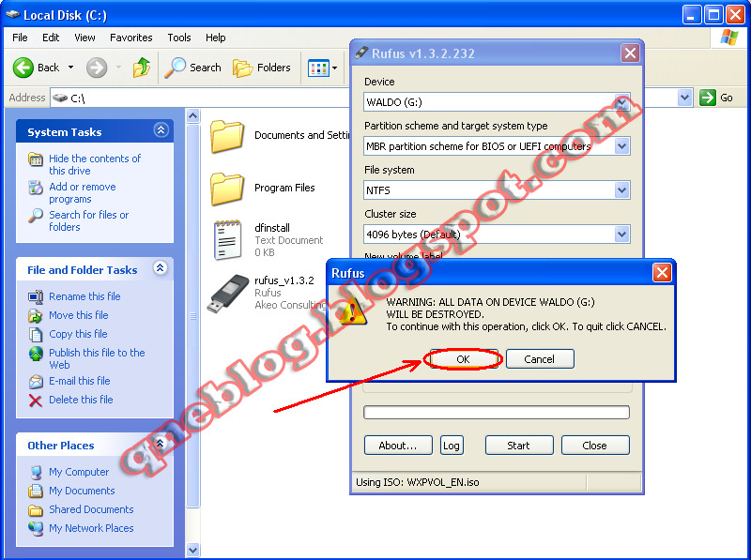Click the red Delete this file icon
Image resolution: width=751 pixels, height=560 pixels.
pos(36,401)
